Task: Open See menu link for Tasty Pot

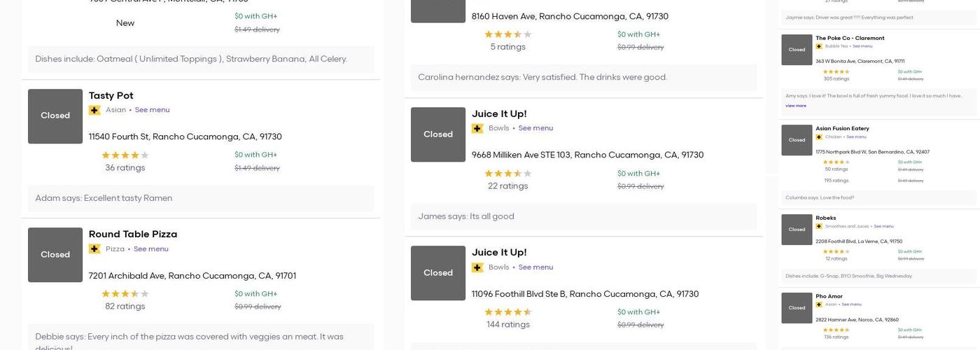Action: click(152, 110)
